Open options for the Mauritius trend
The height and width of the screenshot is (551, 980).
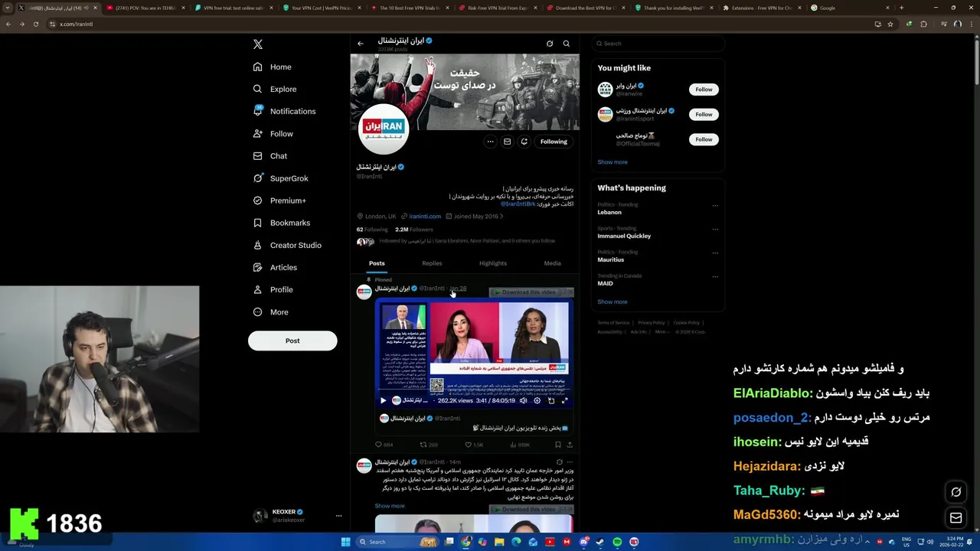point(715,253)
